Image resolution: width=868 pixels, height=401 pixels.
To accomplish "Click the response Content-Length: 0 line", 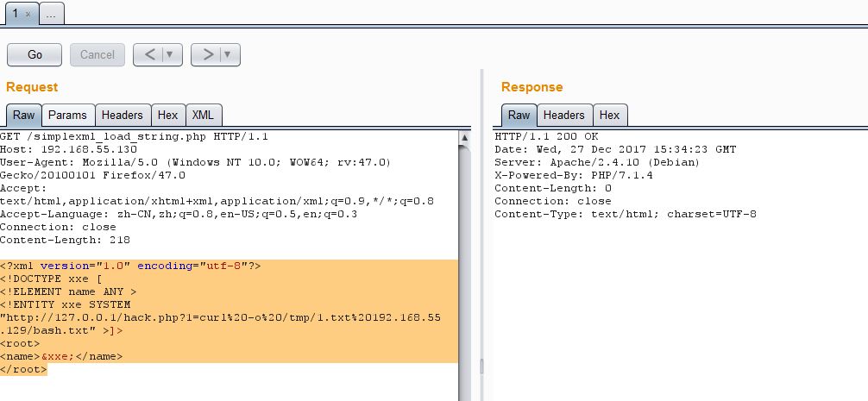I will [x=553, y=188].
